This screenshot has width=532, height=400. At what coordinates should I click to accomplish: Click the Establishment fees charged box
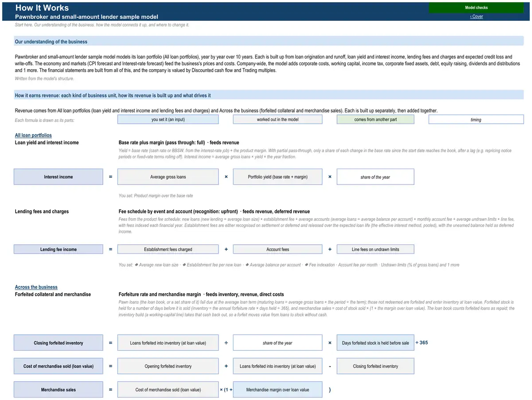(168, 249)
